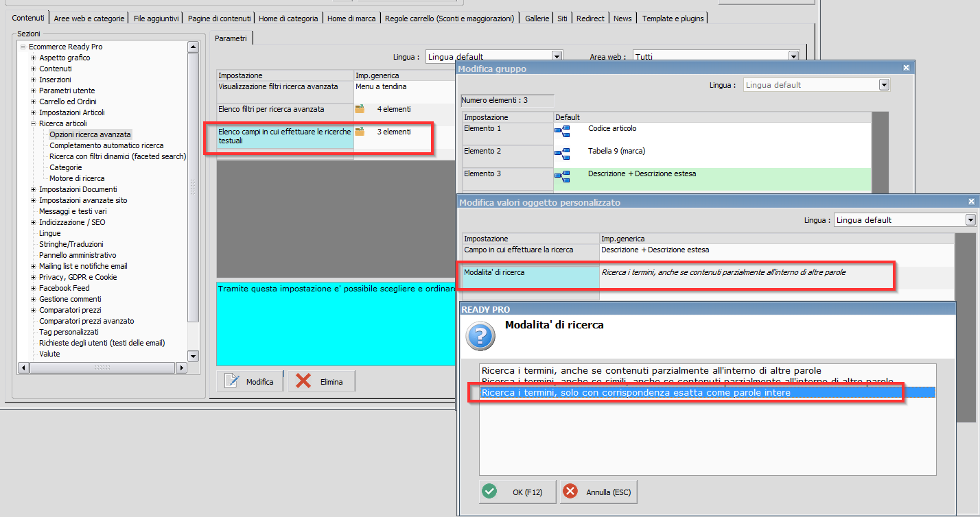Select the Elenco filtri per ricerca avanzata row

click(285, 115)
